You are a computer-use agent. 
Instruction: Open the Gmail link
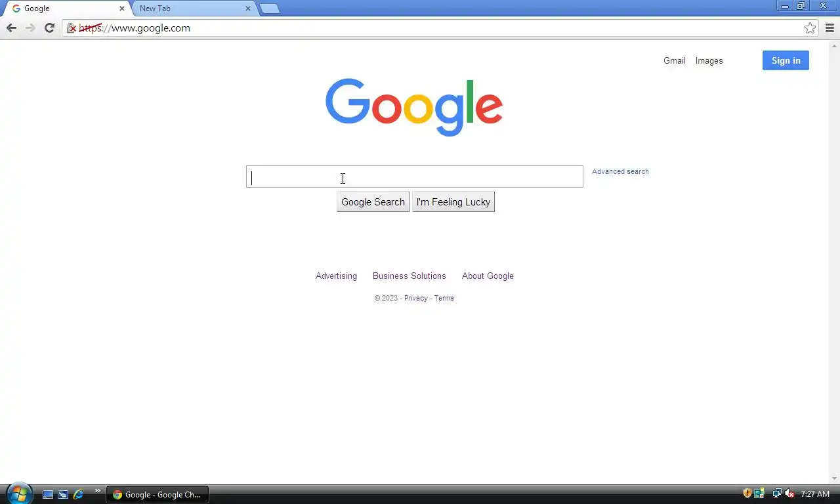click(675, 60)
